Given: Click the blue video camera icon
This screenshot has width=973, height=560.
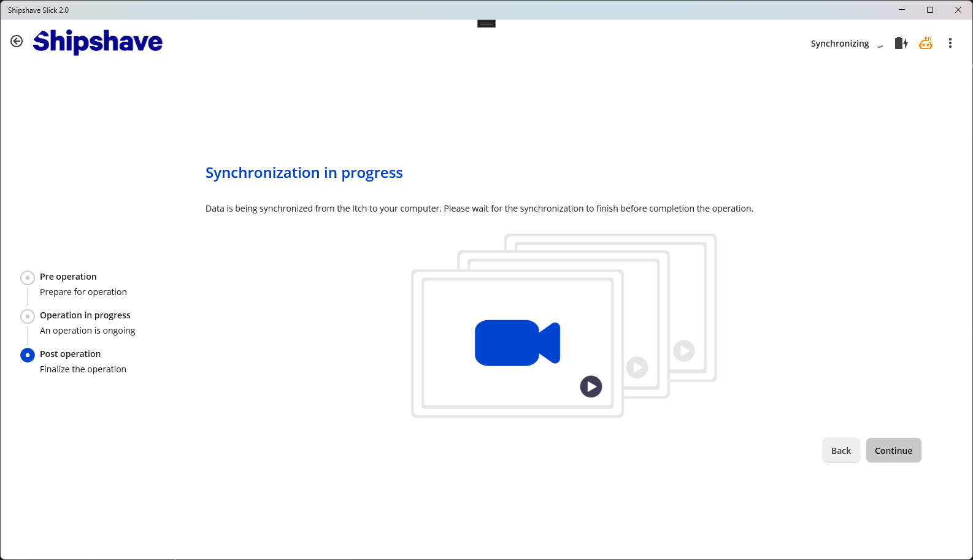Looking at the screenshot, I should pyautogui.click(x=517, y=343).
